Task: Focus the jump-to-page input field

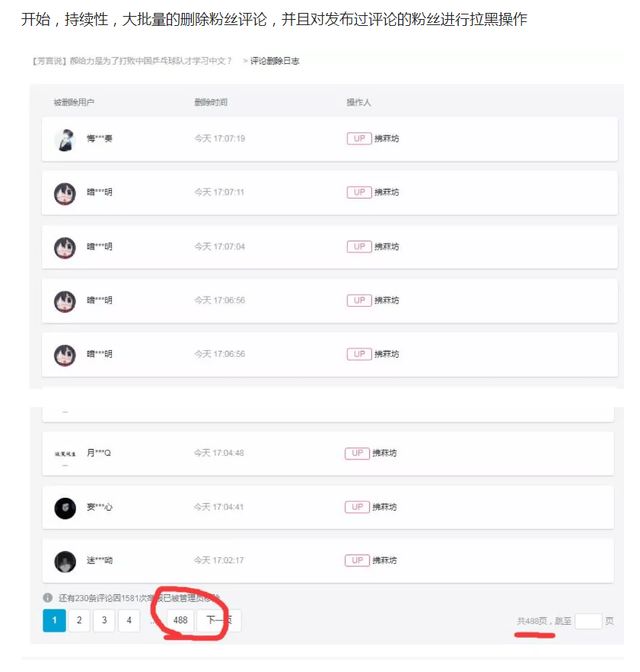Action: click(588, 621)
